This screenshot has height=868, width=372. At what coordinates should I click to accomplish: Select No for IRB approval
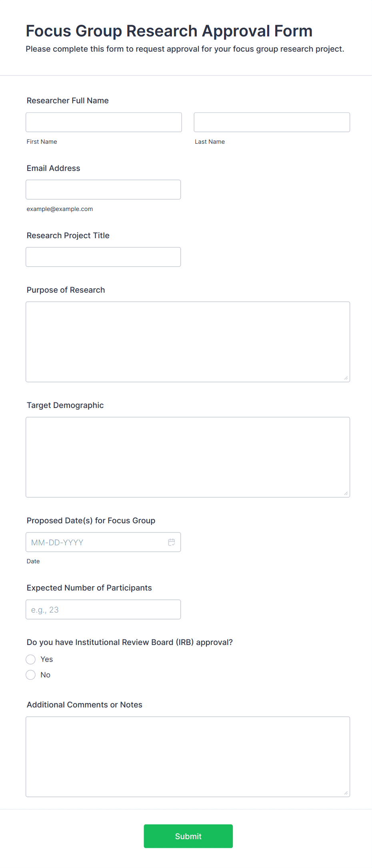click(x=31, y=675)
